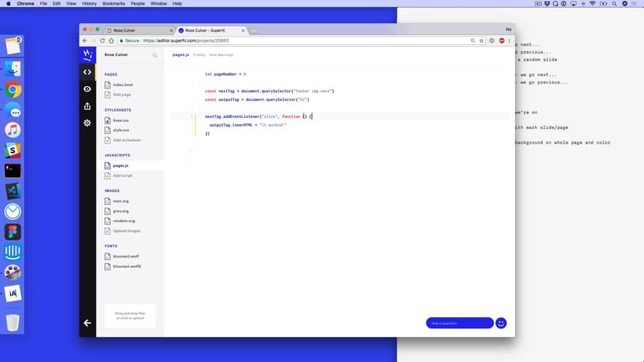This screenshot has width=644, height=362.
Task: Click the drag and drop upload box
Action: (130, 316)
